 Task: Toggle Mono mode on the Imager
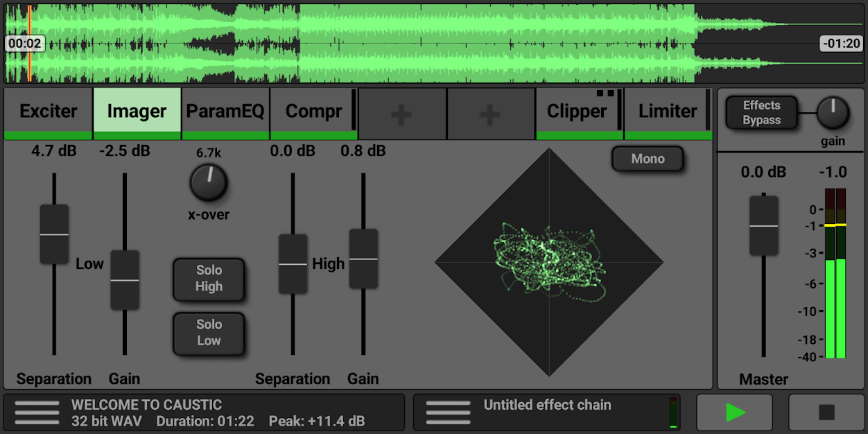[647, 158]
